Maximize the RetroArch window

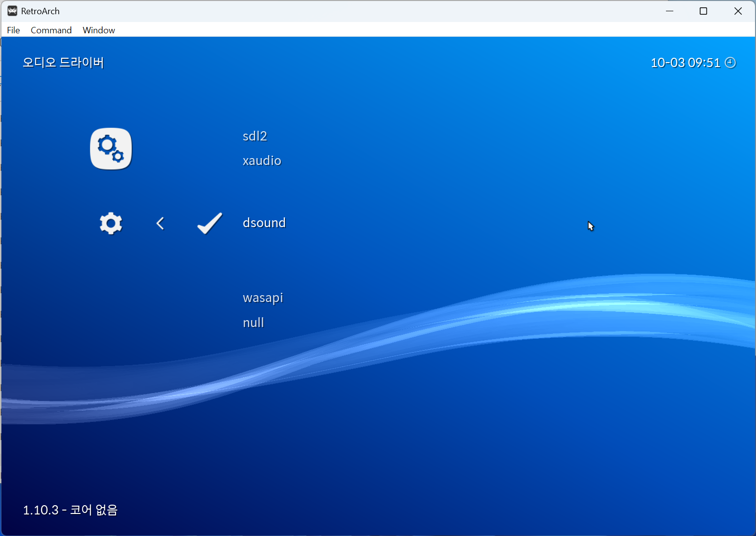pos(703,11)
